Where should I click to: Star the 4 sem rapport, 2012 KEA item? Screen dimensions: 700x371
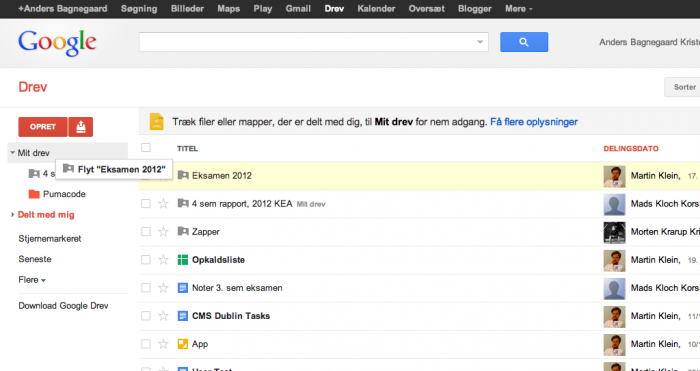163,204
